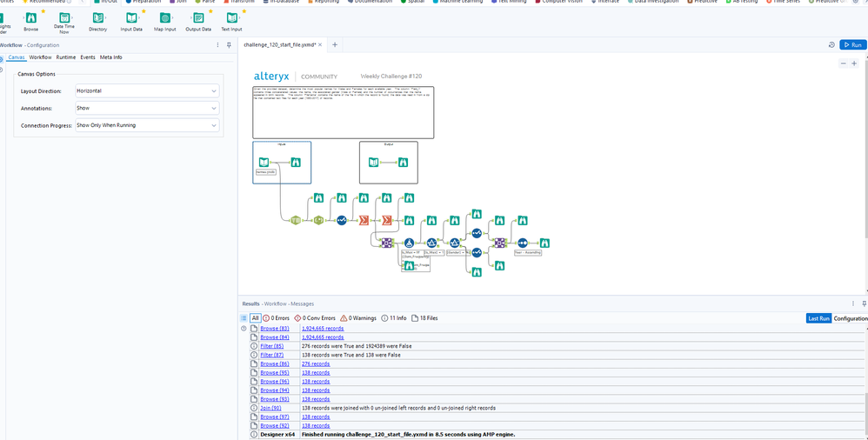Click the Formula tool on canvas
868x440 pixels.
(x=409, y=243)
